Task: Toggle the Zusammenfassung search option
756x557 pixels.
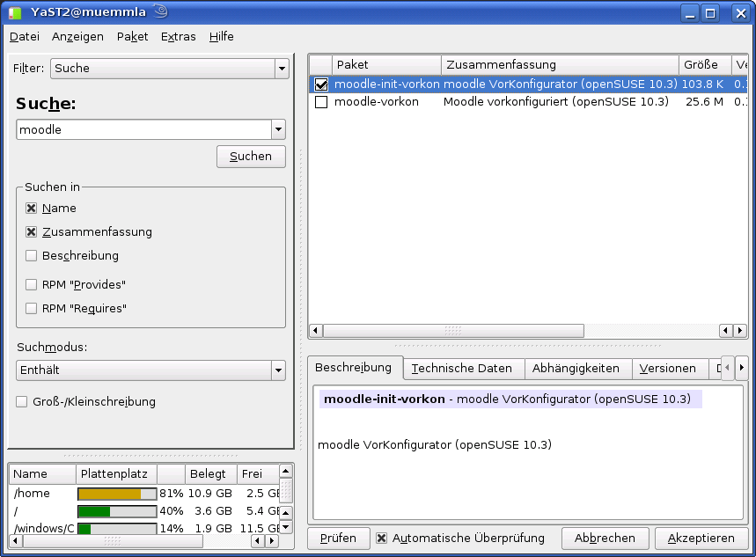Action: click(x=32, y=232)
